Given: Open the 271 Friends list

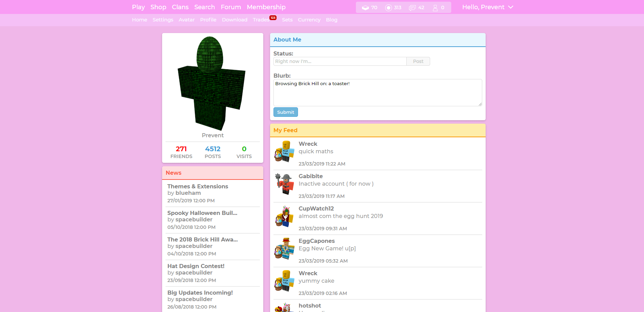Looking at the screenshot, I should tap(181, 152).
